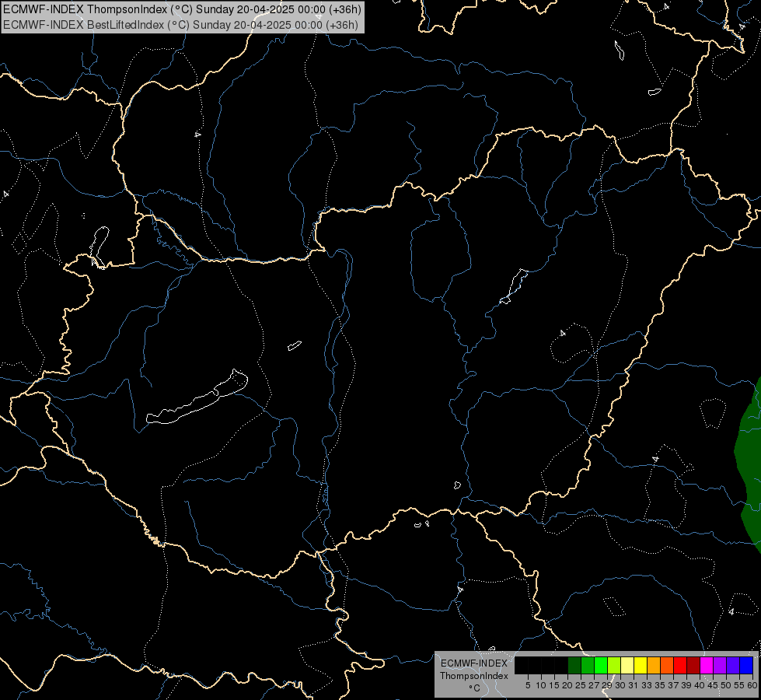Select the medium green 25-27 legend swatch

pos(587,666)
